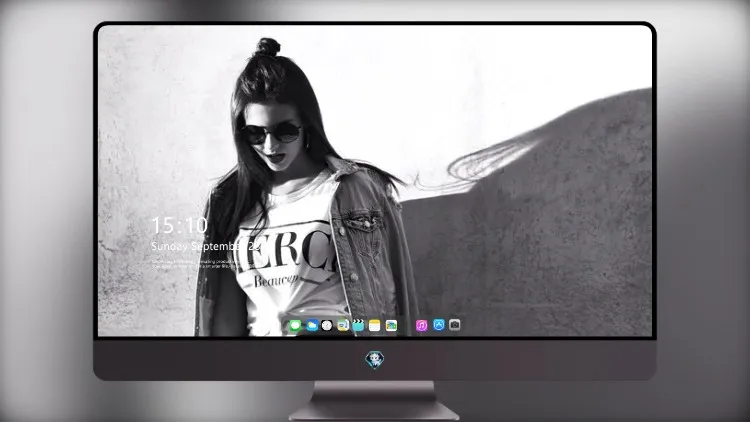Click the 15:10 clock widget
The height and width of the screenshot is (422, 750).
tap(179, 225)
